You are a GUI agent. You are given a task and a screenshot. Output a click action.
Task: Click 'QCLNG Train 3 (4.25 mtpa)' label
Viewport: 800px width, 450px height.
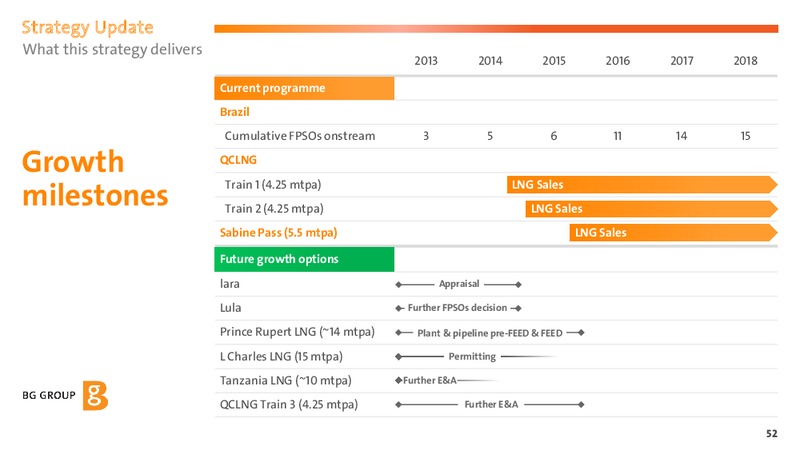(x=289, y=404)
